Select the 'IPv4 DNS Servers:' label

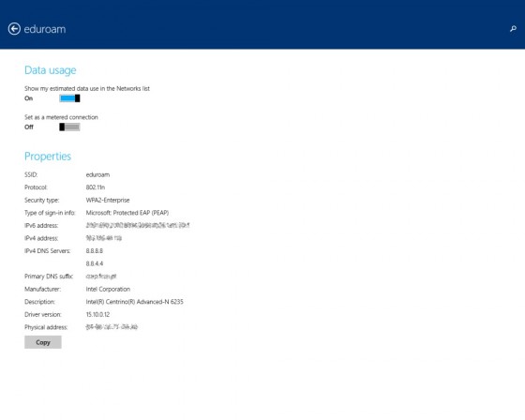point(48,251)
